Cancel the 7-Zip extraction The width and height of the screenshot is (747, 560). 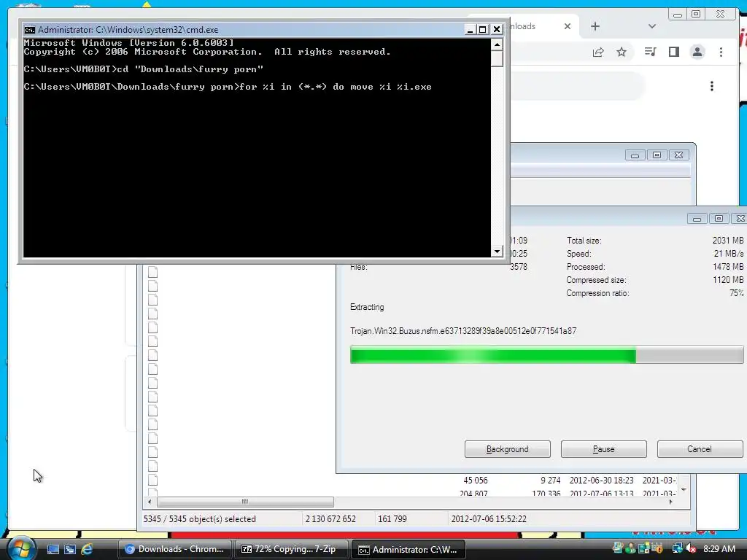[x=700, y=449]
